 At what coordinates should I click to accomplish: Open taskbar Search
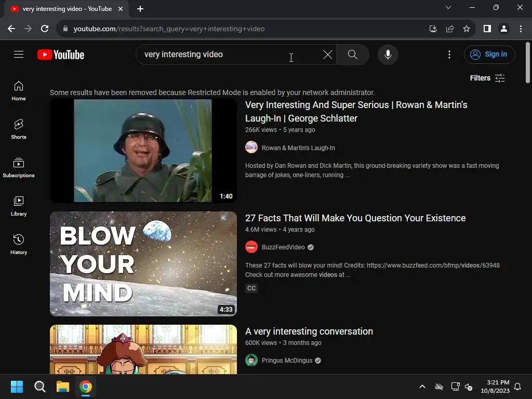coord(39,387)
